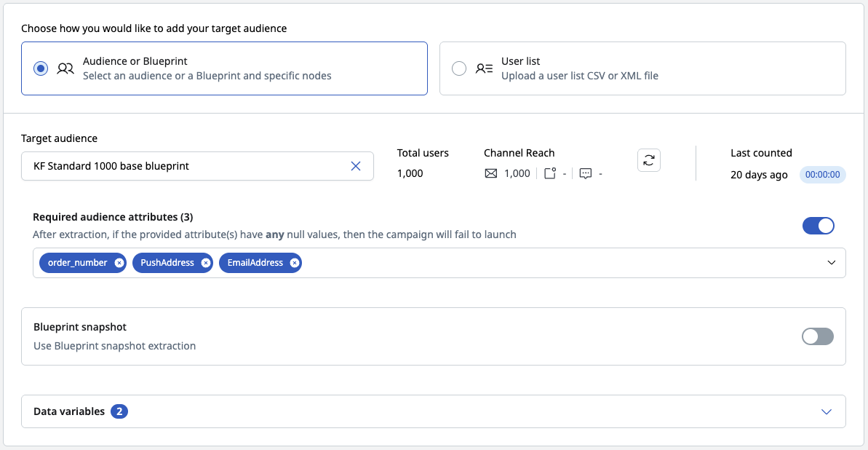Viewport: 868px width, 450px height.
Task: Open the required attributes dropdown arrow
Action: click(832, 263)
